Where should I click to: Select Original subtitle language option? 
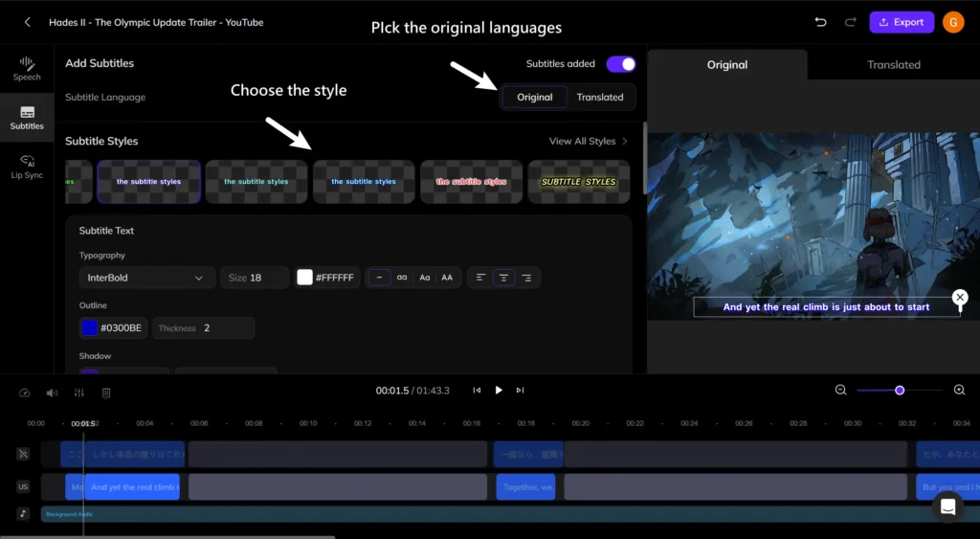coord(534,97)
